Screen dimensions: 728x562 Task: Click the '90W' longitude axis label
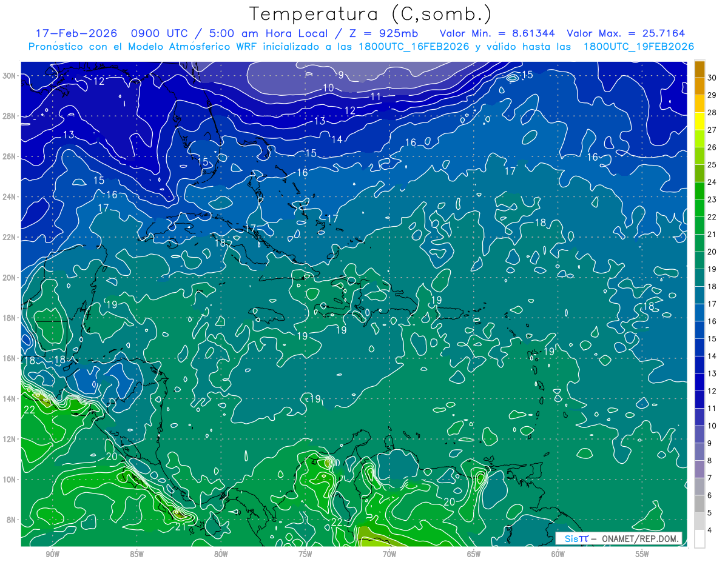52,554
